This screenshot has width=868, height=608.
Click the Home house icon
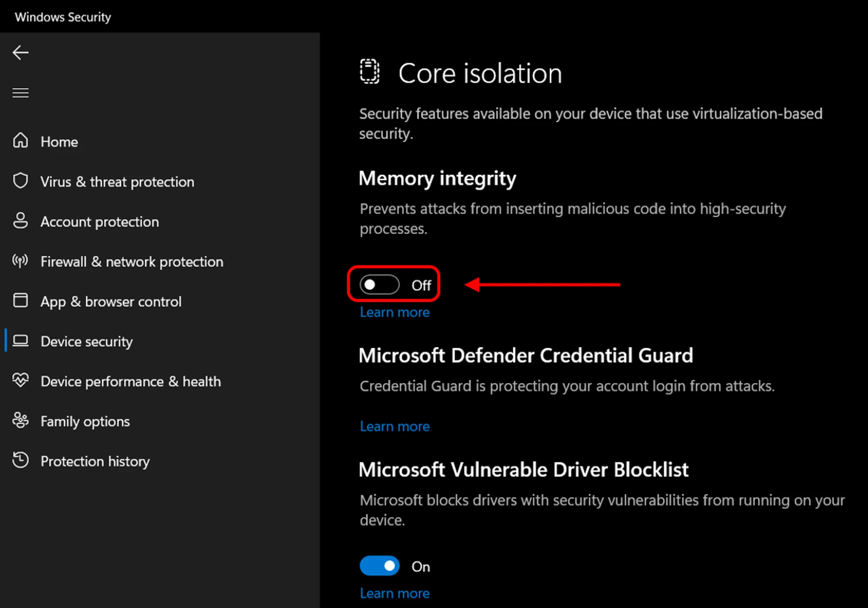20,141
